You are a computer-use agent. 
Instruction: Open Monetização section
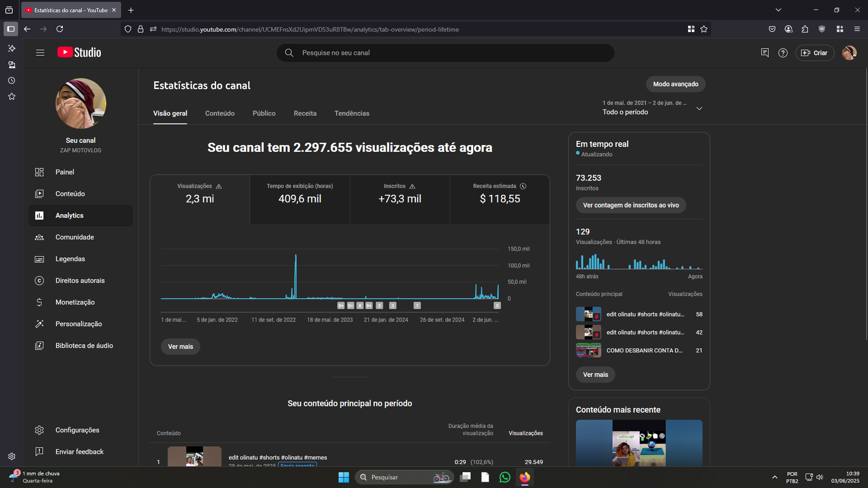[x=80, y=302]
